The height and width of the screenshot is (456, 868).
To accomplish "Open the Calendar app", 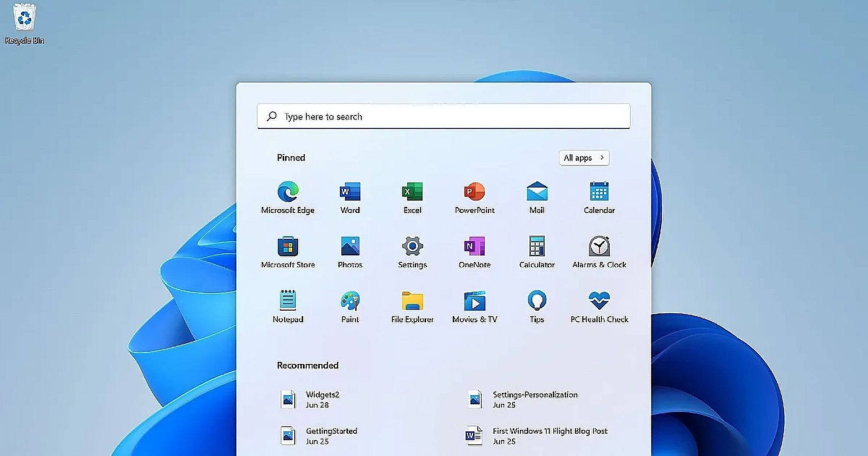I will (x=599, y=198).
